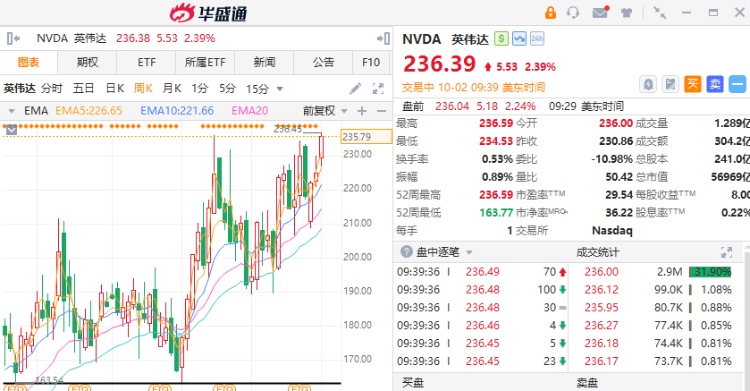Click the 52周最高 value 236.59
The height and width of the screenshot is (391, 750).
click(x=496, y=195)
